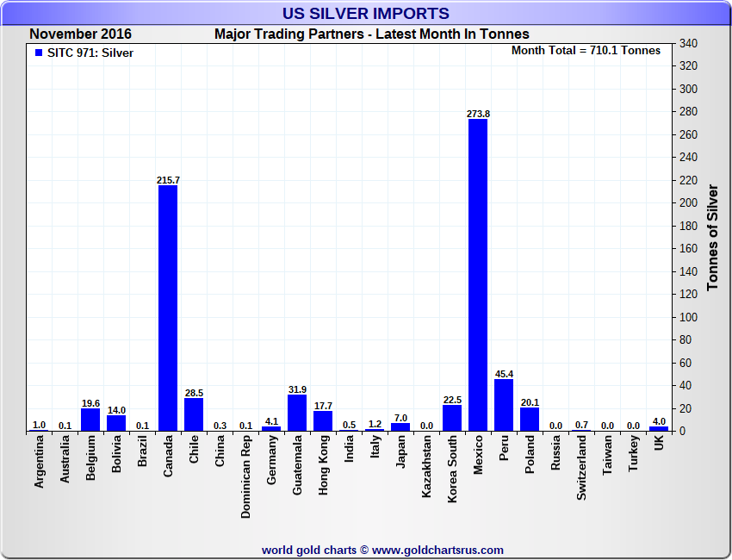Click the 273.8 value label above Mexico

[478, 114]
